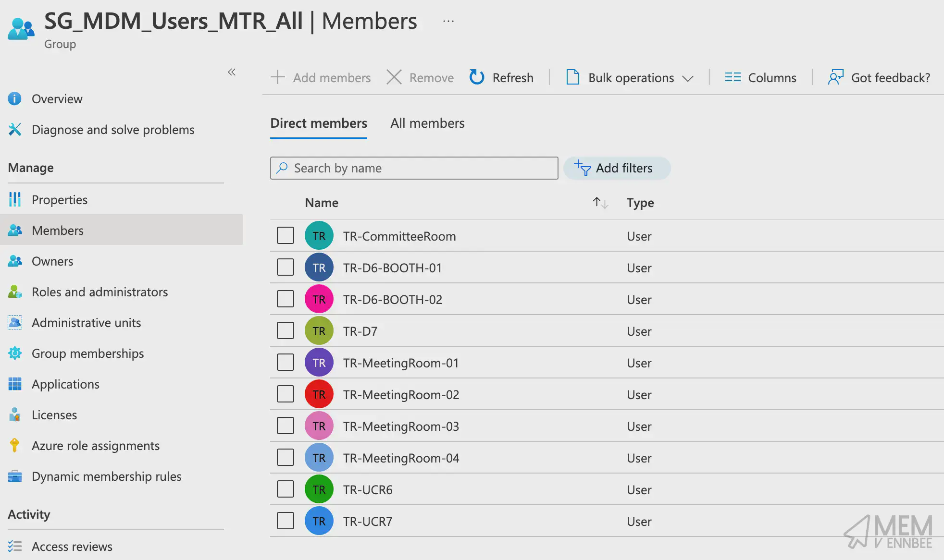Check the TR-D6-BOOTH-01 checkbox
Image resolution: width=944 pixels, height=560 pixels.
click(x=286, y=267)
